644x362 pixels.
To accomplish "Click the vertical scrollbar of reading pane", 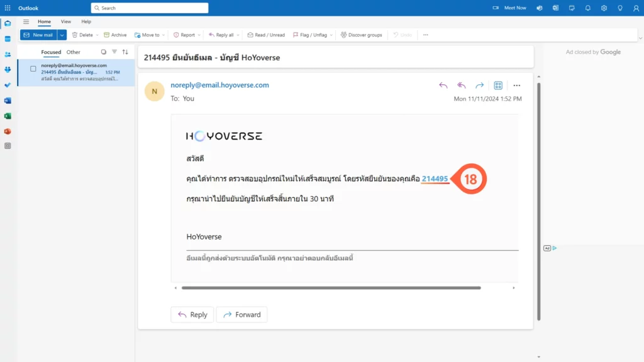I will [539, 201].
